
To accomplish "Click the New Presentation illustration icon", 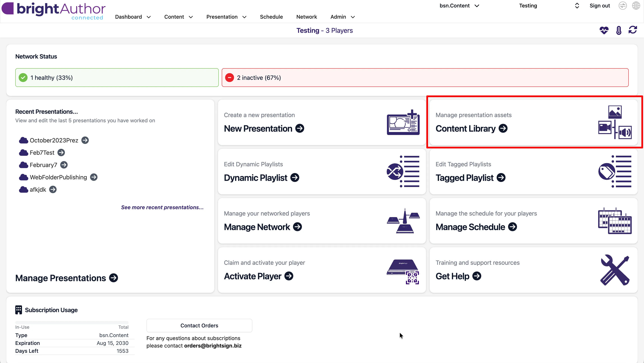I will tap(403, 122).
